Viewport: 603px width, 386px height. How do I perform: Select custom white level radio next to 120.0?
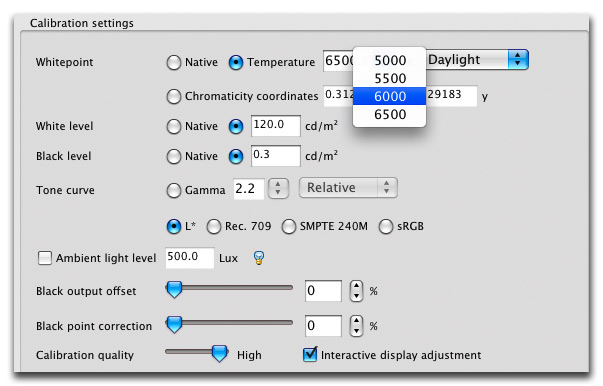[x=236, y=126]
